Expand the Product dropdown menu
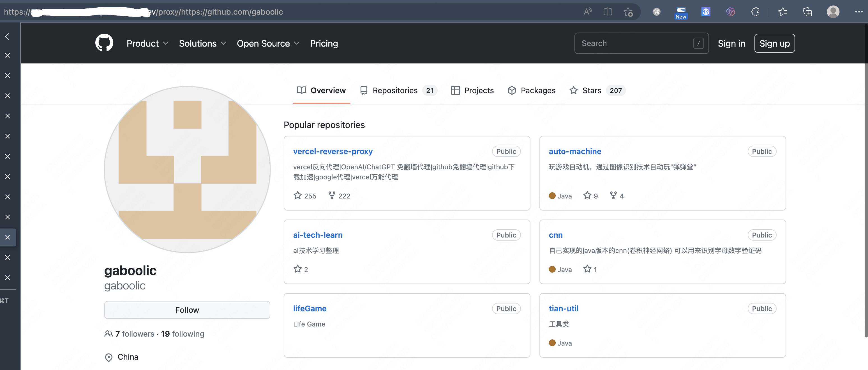Viewport: 868px width, 370px height. (x=147, y=43)
